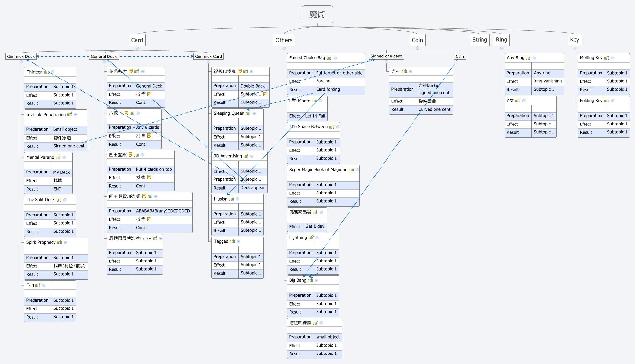This screenshot has height=364, width=635.
Task: Open the note icon on 花色數字 topic
Action: (131, 71)
